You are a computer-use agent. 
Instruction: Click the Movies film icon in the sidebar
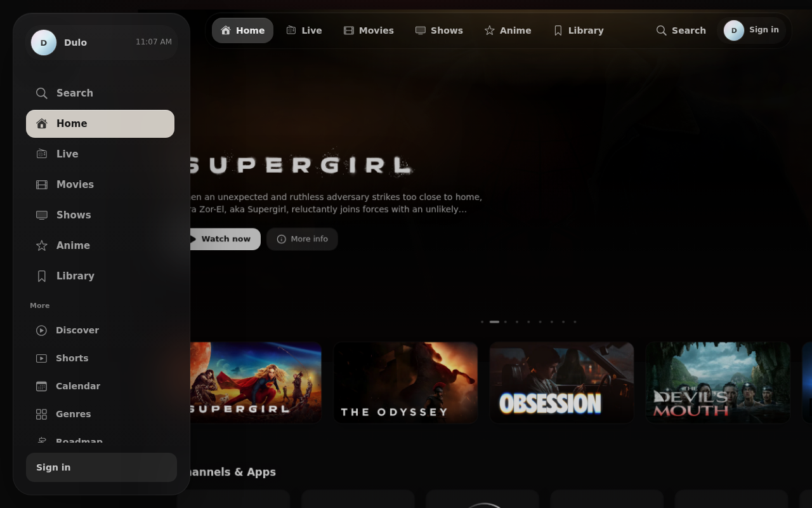(x=42, y=185)
